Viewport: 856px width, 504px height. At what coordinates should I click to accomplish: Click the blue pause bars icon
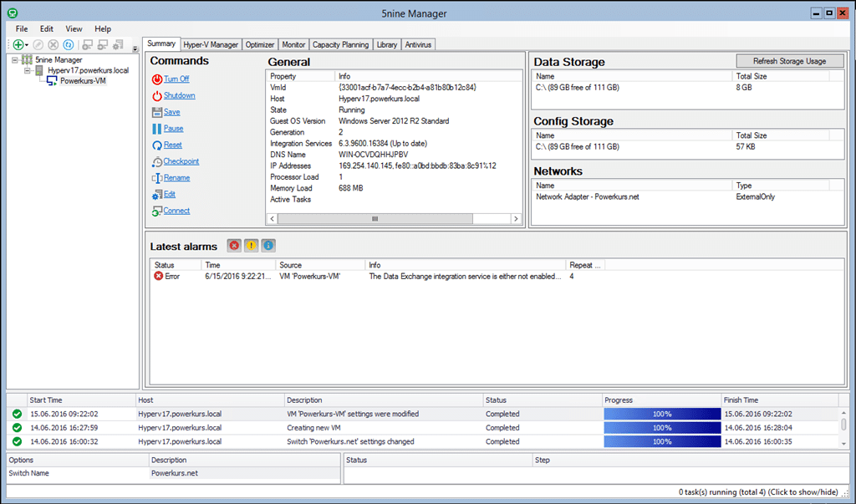tap(156, 129)
